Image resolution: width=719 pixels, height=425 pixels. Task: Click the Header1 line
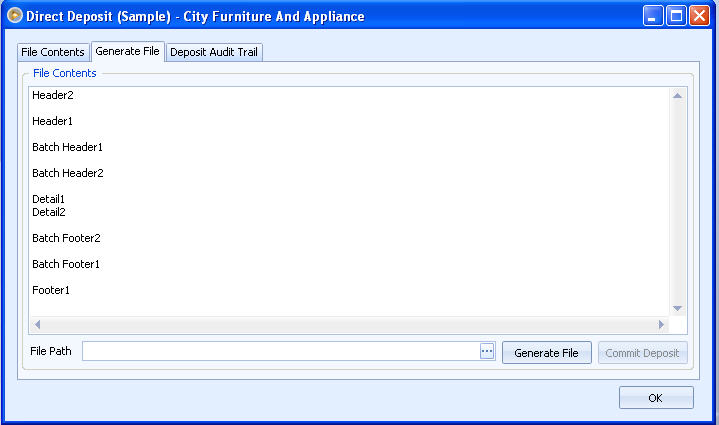tap(52, 121)
